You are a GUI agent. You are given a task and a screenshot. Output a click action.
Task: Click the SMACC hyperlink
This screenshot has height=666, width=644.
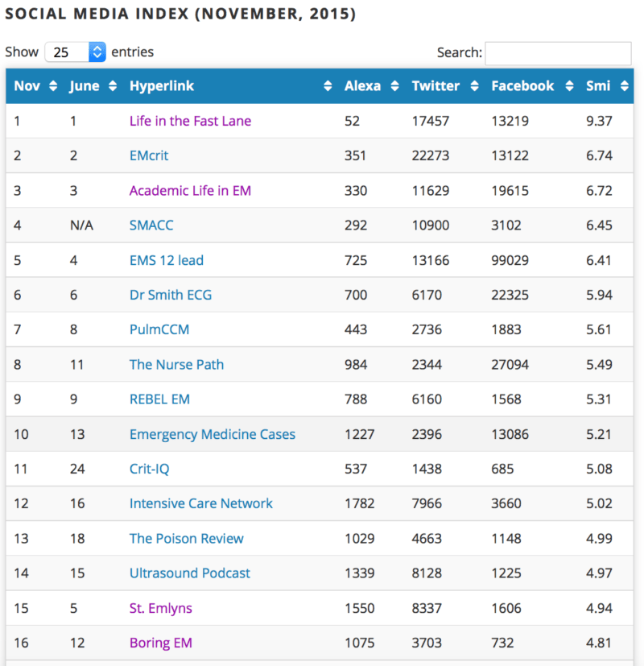tap(151, 225)
